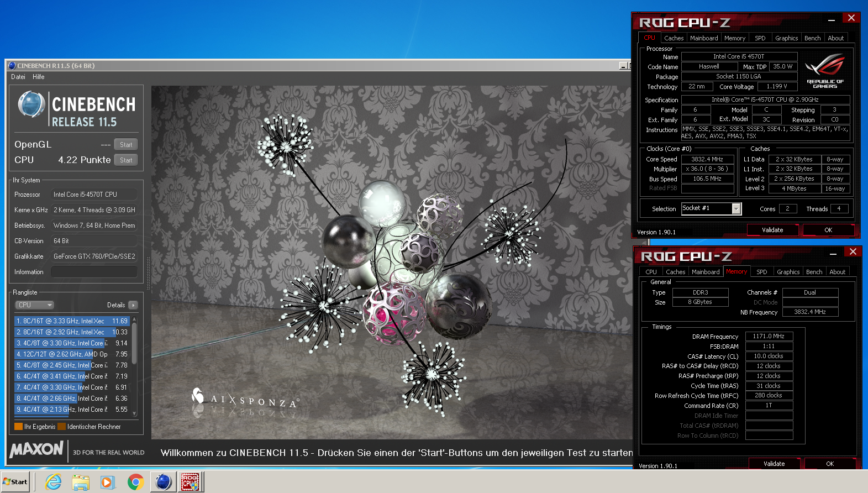Launch Windows Media Player from taskbar
The width and height of the screenshot is (868, 493).
tap(107, 482)
